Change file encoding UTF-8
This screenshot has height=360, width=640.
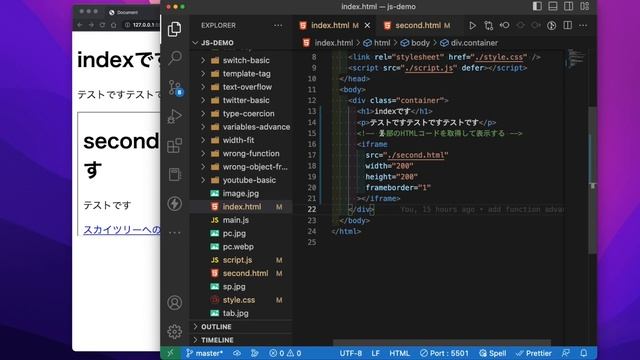[x=351, y=353]
